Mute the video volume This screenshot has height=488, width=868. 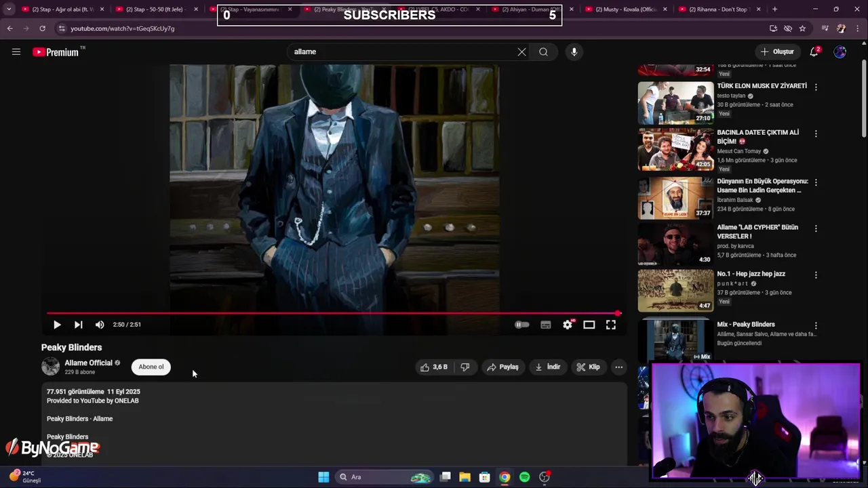tap(100, 325)
